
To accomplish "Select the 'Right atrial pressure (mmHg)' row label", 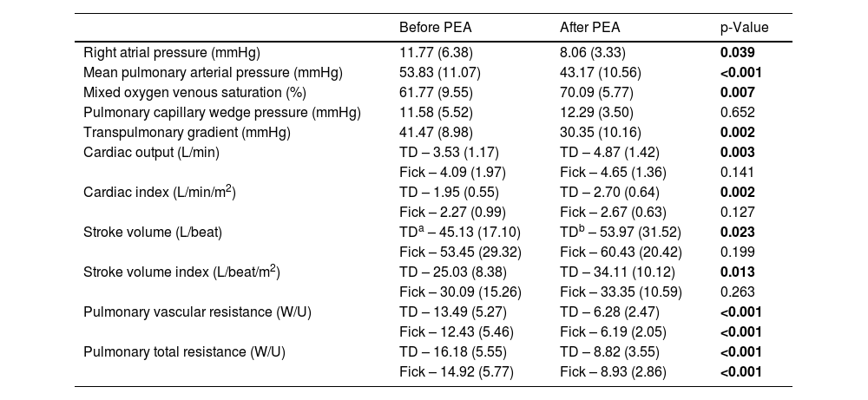I will click(172, 52).
